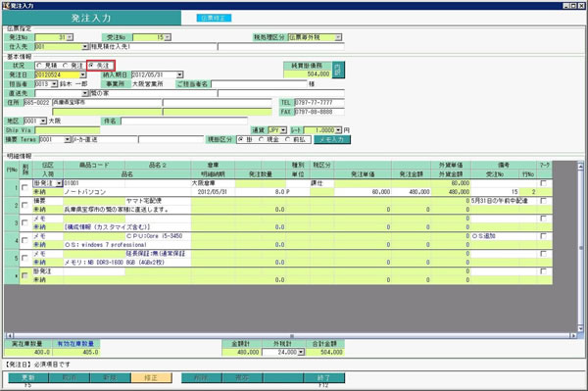The image size is (588, 391).
Task: Select the 現金 payment radio button
Action: click(x=262, y=139)
